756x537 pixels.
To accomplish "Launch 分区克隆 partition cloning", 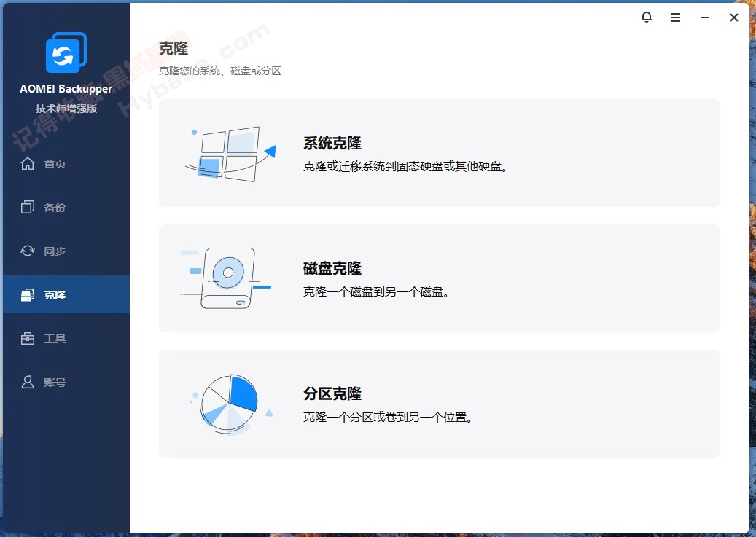I will point(332,393).
